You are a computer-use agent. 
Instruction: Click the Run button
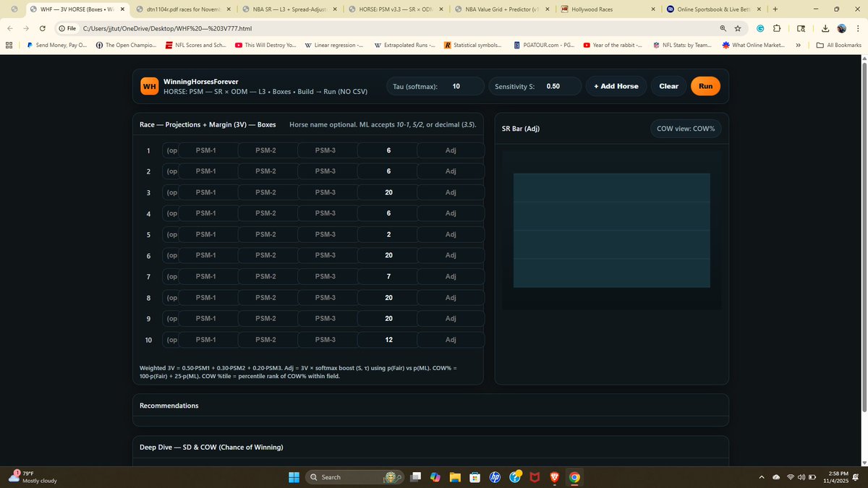(705, 86)
